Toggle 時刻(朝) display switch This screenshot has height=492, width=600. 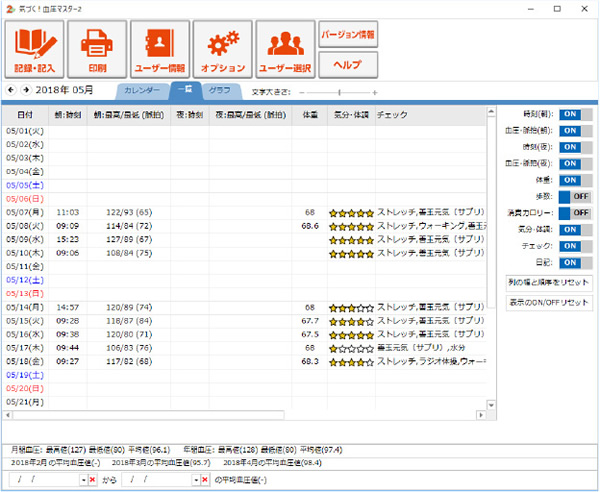(576, 114)
